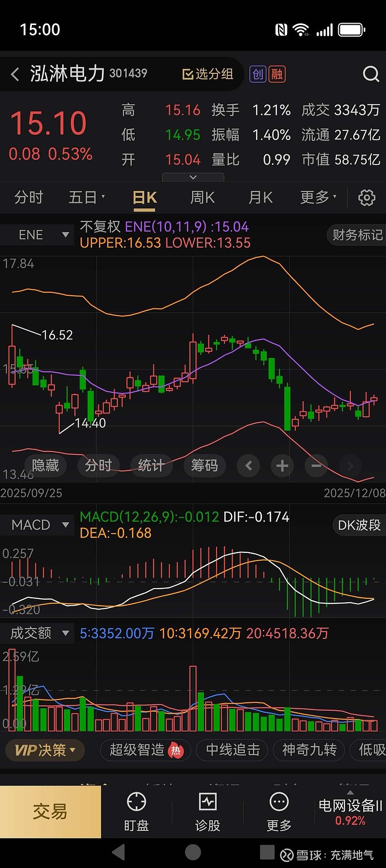Zoom out chart with minus button
Viewport: 386px width, 868px height.
coord(316,466)
